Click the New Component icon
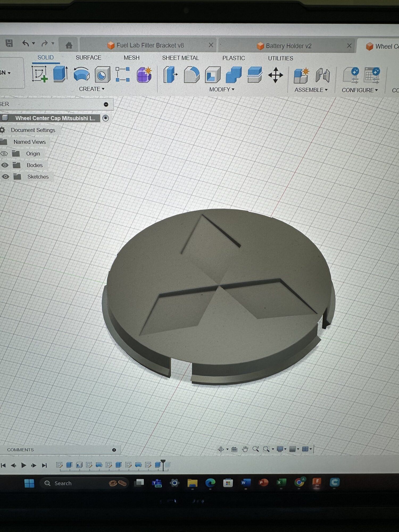This screenshot has height=532, width=399. pyautogui.click(x=301, y=75)
